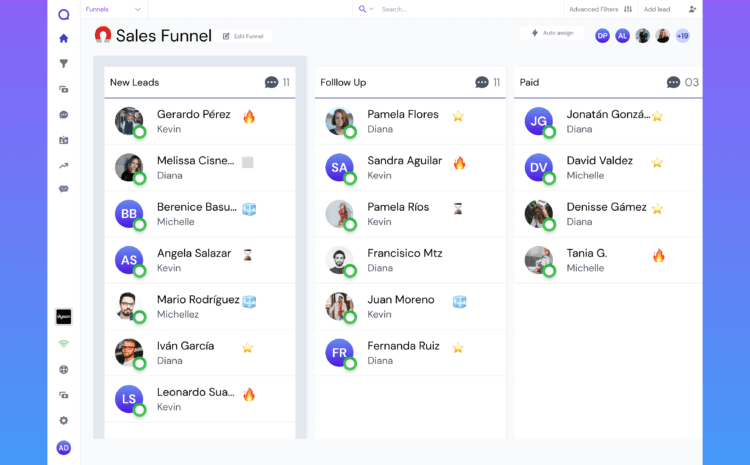
Task: Open Paid column messages icon
Action: [673, 82]
